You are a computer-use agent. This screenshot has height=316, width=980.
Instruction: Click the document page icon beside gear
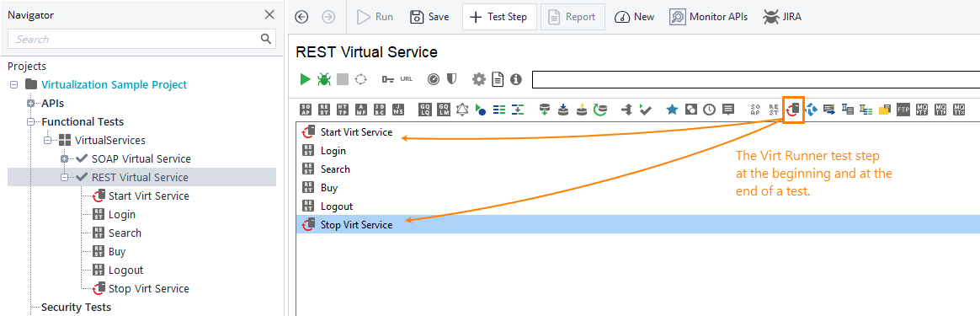[x=498, y=79]
